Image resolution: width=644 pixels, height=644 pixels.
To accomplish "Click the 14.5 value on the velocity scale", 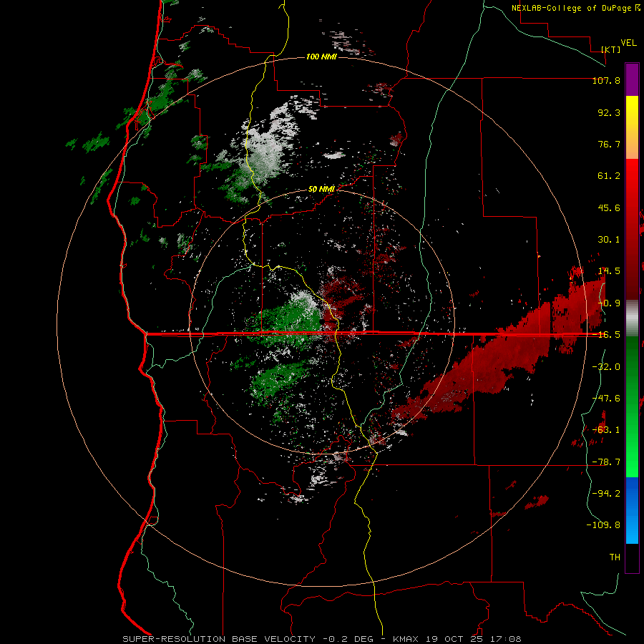I will coord(609,271).
